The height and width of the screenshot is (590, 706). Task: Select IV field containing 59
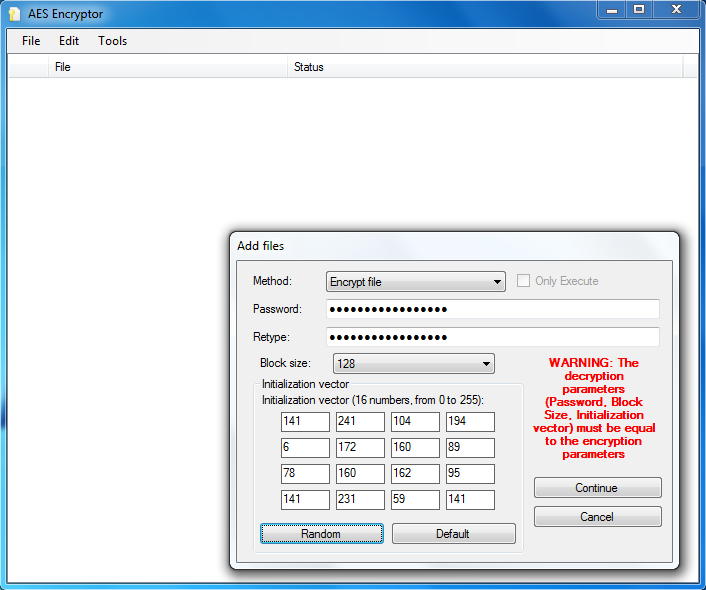click(x=415, y=500)
